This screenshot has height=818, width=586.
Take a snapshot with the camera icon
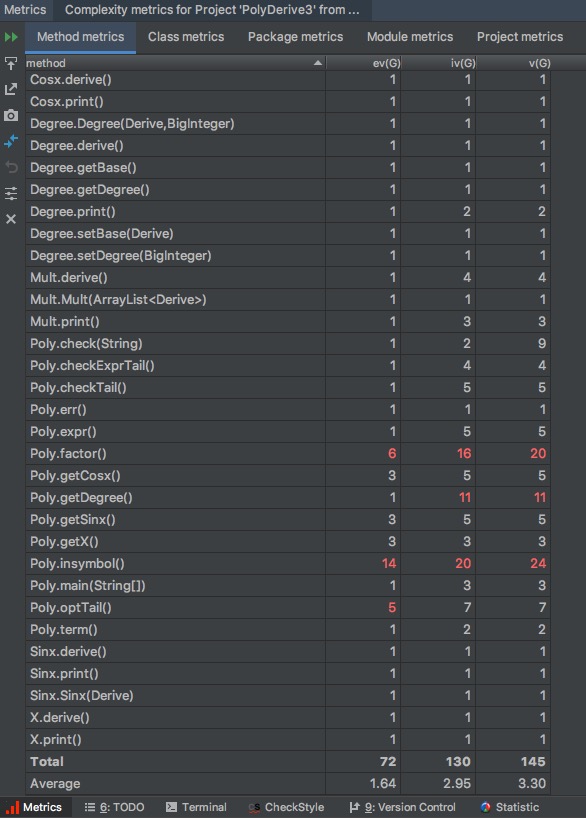pos(11,115)
